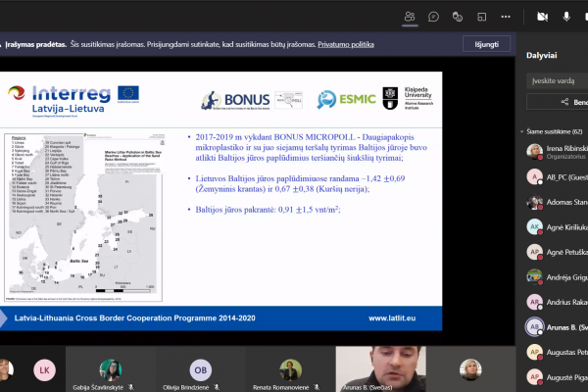Toggle the camera off icon
This screenshot has height=392, width=588.
pyautogui.click(x=542, y=17)
